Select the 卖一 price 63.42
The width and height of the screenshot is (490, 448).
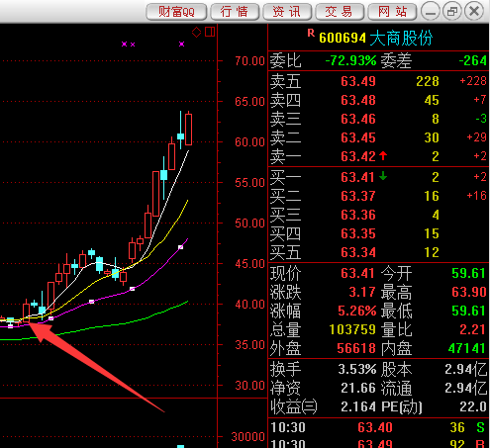(358, 156)
